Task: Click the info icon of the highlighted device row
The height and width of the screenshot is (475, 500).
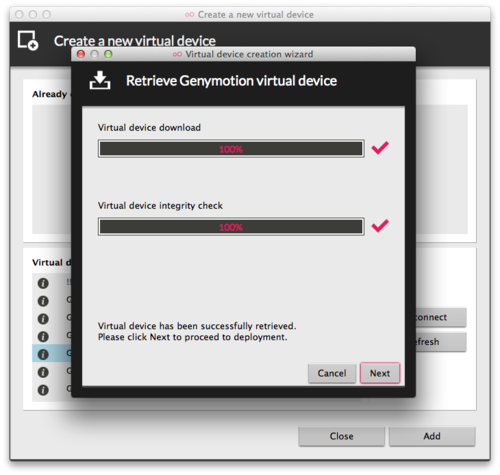Action: [x=43, y=354]
